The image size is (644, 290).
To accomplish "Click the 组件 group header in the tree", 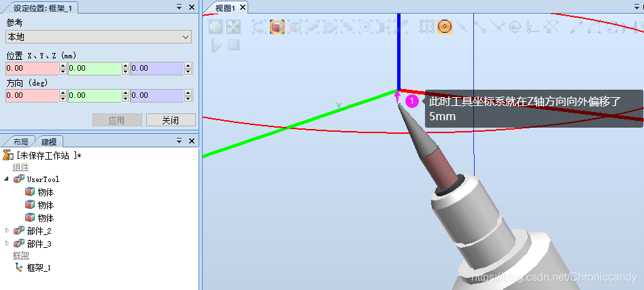I will point(20,167).
